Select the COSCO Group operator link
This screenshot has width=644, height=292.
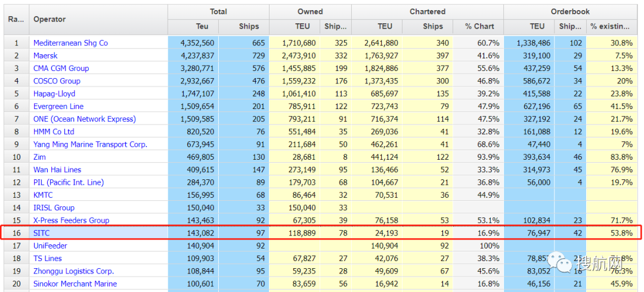click(57, 81)
